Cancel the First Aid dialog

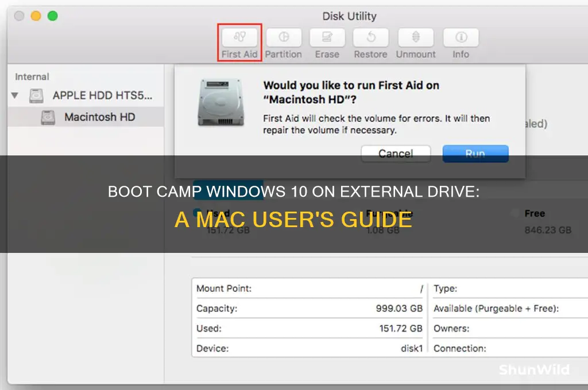click(x=396, y=154)
